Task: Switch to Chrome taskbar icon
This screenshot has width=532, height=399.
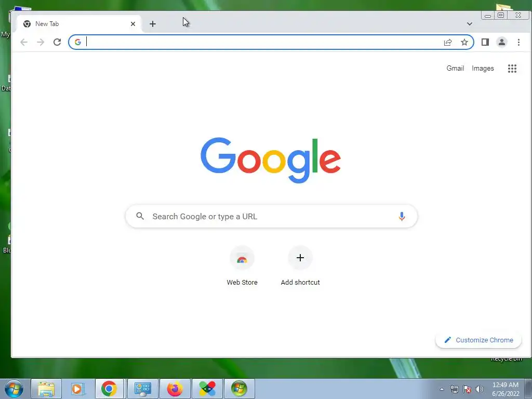Action: (x=109, y=389)
